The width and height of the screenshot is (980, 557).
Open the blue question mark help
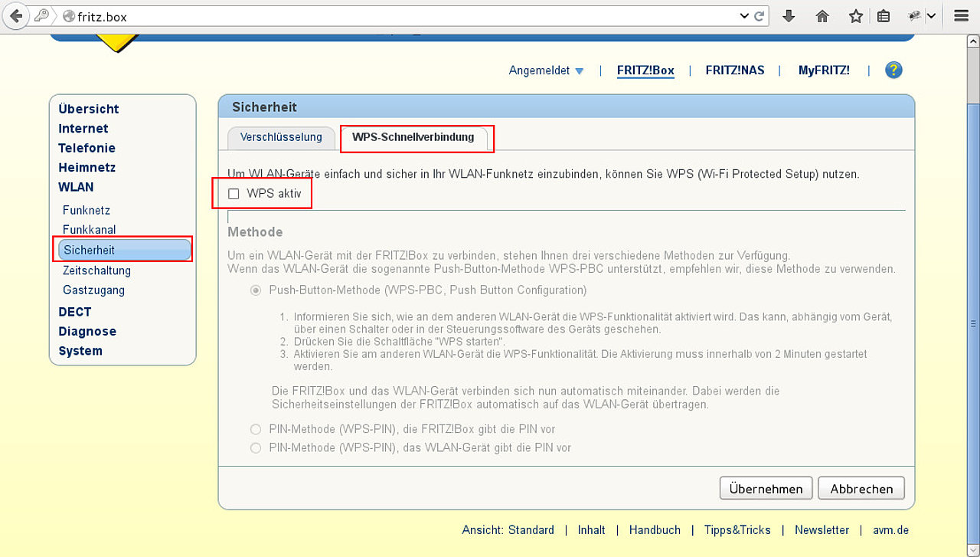pos(893,70)
